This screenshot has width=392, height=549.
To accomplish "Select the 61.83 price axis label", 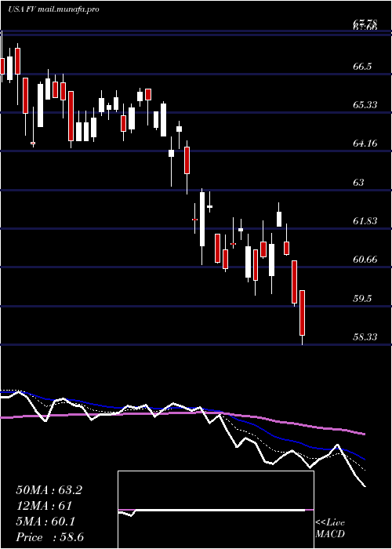I will pyautogui.click(x=365, y=221).
